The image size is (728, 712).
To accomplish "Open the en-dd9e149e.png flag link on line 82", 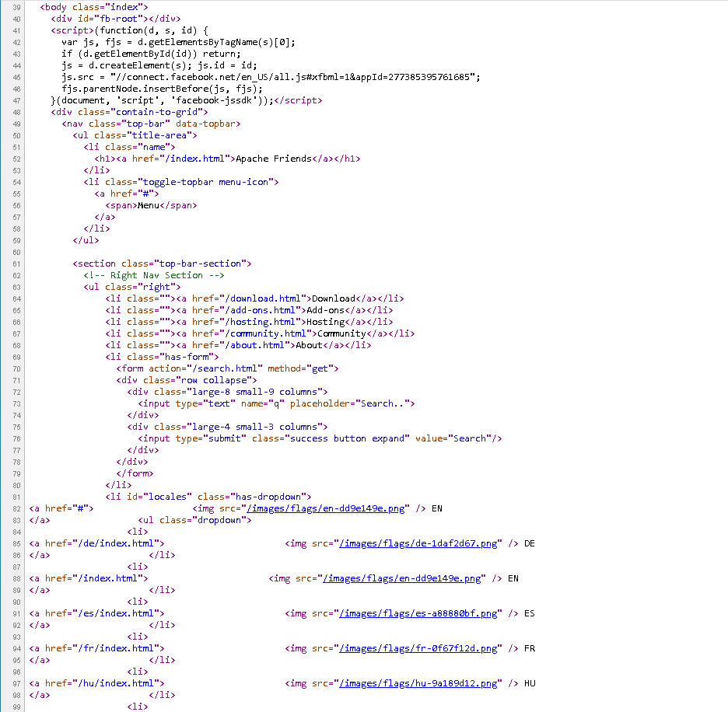I will tap(325, 508).
